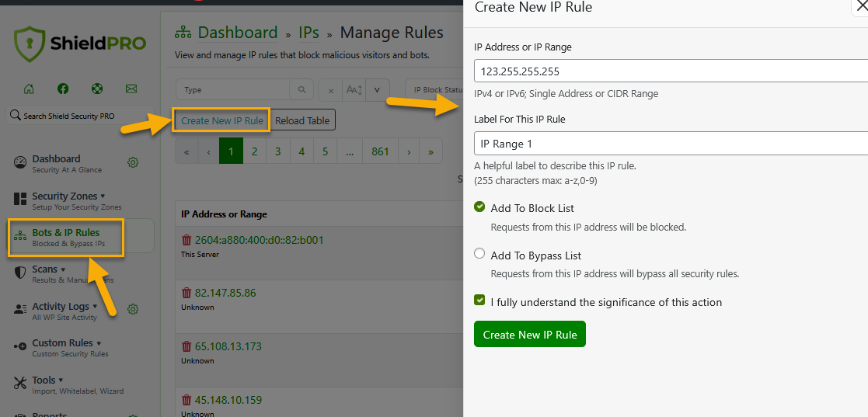Click the sitemap icon beside the Dashboard breadcrumb
Screen dimensions: 868x417
pyautogui.click(x=183, y=33)
